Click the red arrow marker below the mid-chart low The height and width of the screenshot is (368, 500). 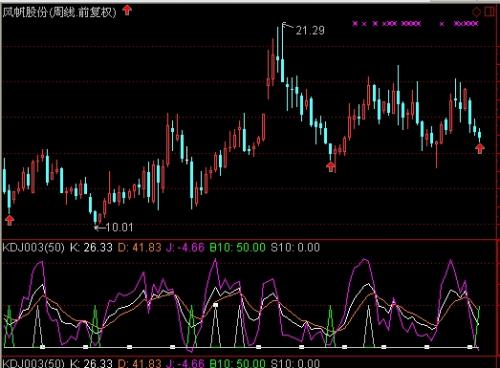pos(331,166)
